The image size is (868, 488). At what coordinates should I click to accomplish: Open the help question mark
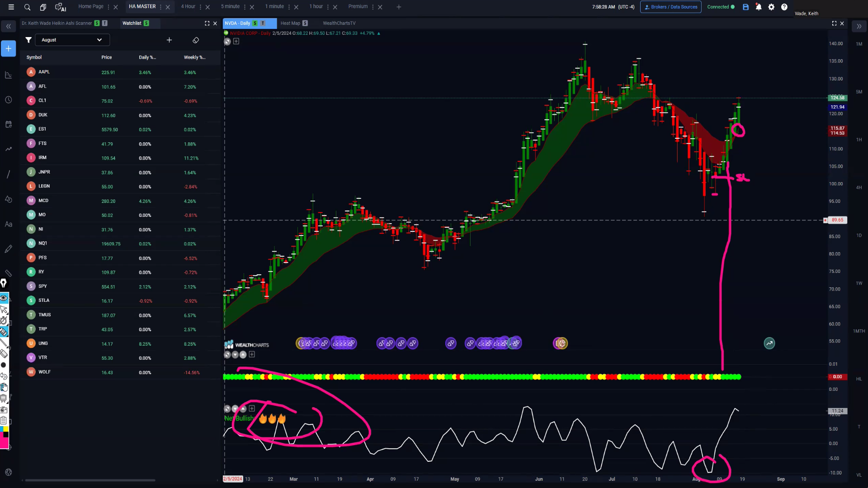[784, 7]
